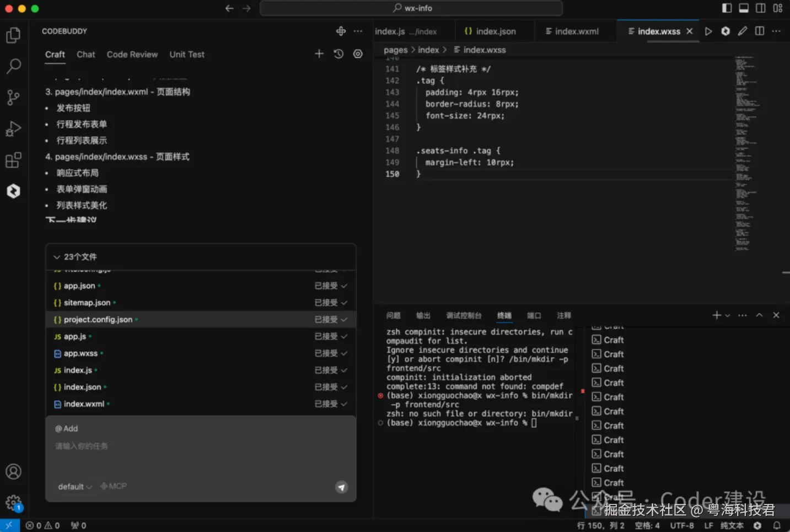Click the new conversation plus icon in CodeBuddy
This screenshot has width=790, height=532.
click(x=319, y=53)
